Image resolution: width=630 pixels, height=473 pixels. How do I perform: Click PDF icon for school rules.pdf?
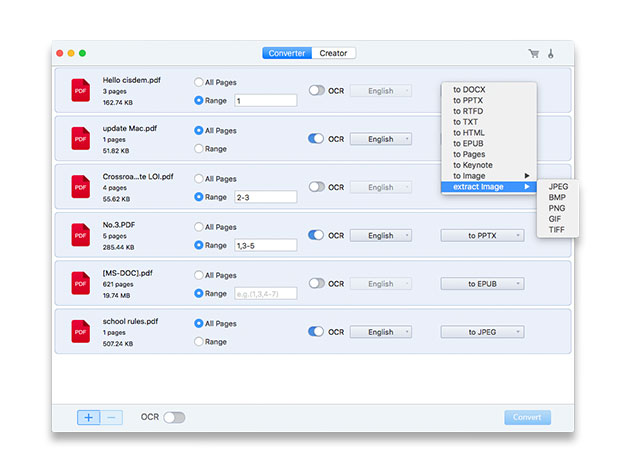(x=80, y=331)
